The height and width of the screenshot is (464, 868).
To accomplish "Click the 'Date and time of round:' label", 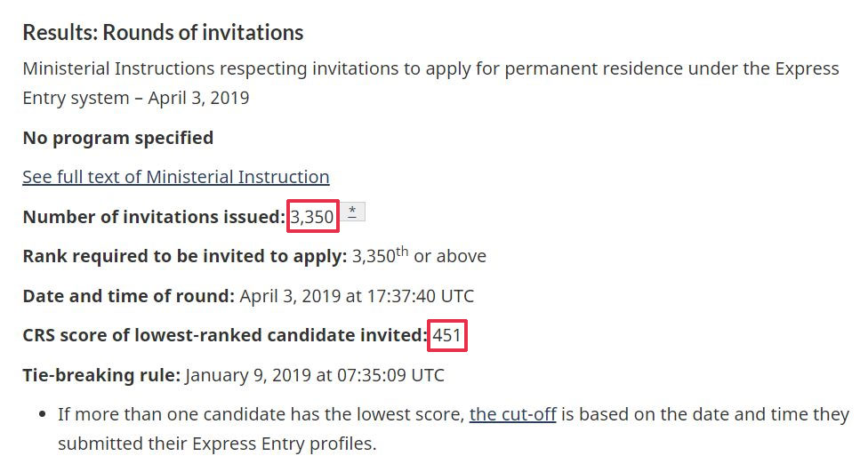I will [128, 296].
